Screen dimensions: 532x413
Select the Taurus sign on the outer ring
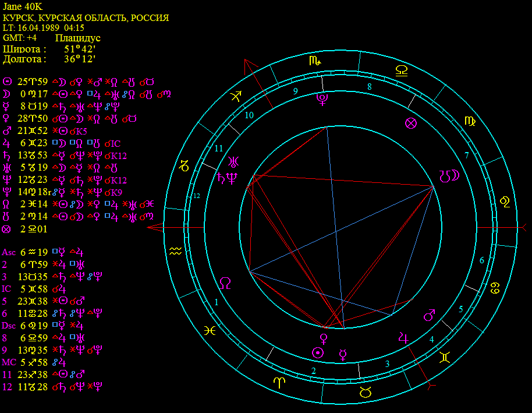[365, 393]
